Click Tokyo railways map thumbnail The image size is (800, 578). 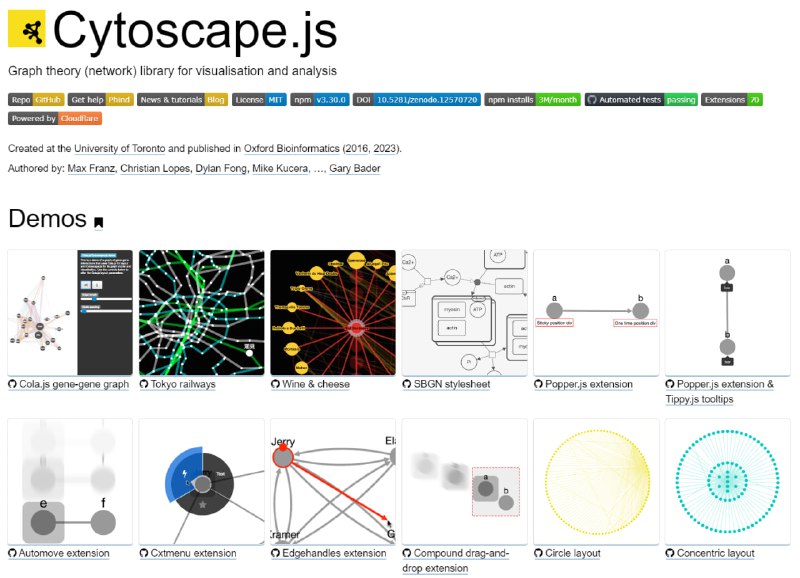[x=202, y=312]
